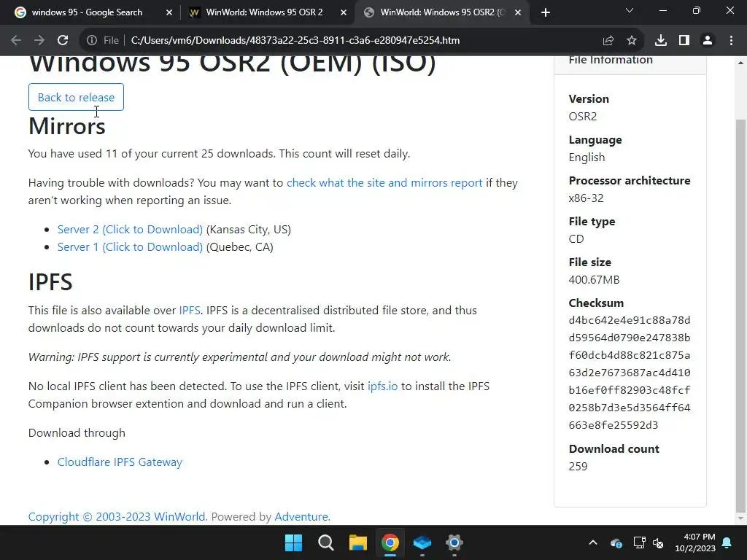Toggle the Chrome side panel

(x=684, y=41)
